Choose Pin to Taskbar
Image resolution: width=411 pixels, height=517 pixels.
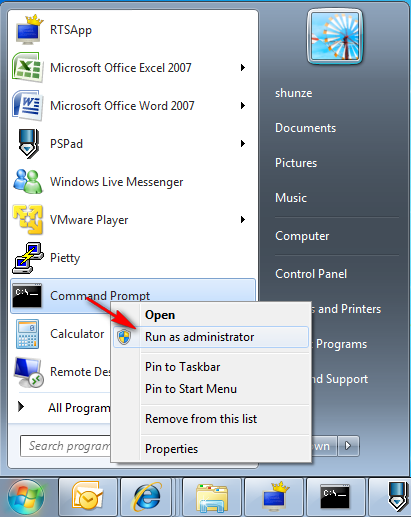[x=183, y=367]
